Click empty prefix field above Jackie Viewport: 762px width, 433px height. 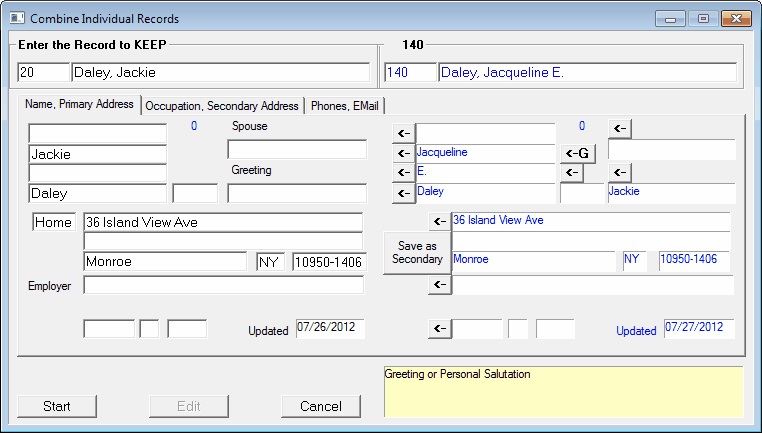point(98,133)
